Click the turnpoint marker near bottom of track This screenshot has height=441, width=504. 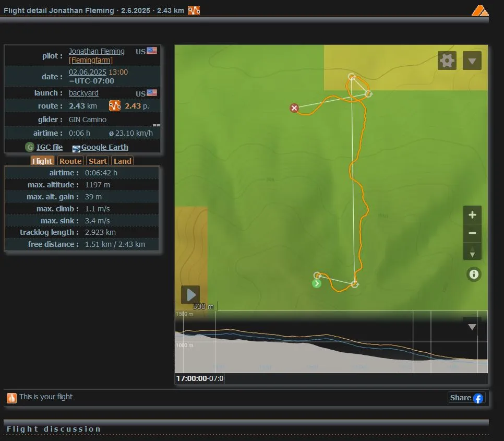pyautogui.click(x=355, y=284)
